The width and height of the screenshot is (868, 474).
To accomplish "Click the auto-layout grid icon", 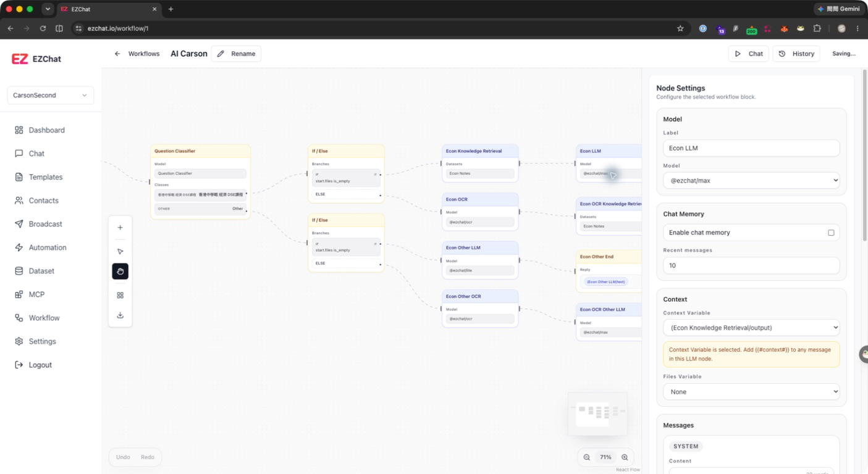I will pos(120,295).
